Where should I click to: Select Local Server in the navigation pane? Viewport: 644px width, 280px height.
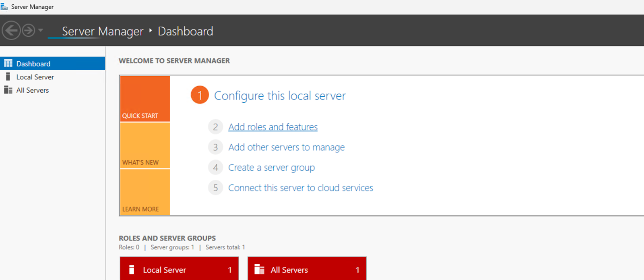point(35,77)
